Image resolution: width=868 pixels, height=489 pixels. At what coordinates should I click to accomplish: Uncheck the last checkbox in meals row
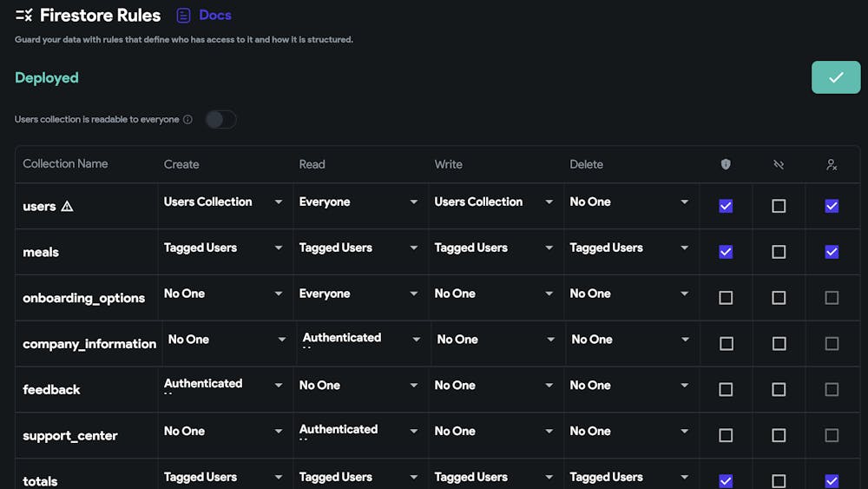[832, 252]
